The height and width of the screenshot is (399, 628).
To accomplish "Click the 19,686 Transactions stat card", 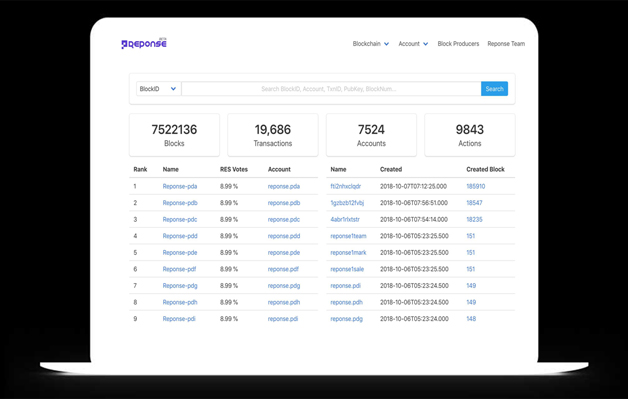I will [x=273, y=135].
